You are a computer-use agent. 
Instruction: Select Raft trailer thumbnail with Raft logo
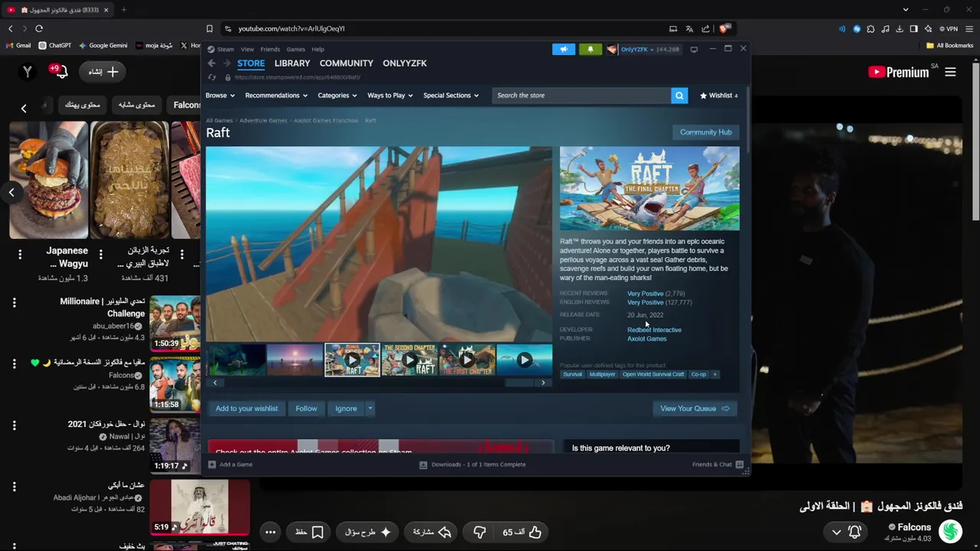(x=352, y=360)
